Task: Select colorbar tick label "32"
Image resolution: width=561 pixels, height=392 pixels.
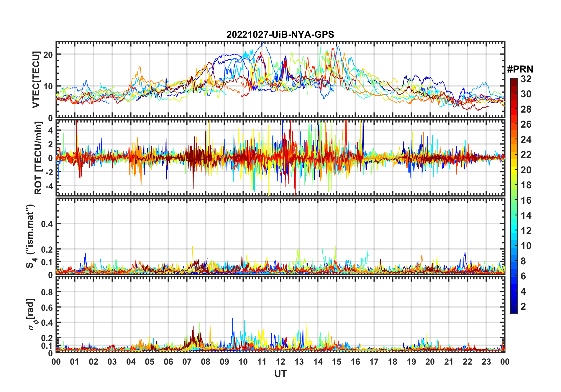Action: tap(526, 79)
